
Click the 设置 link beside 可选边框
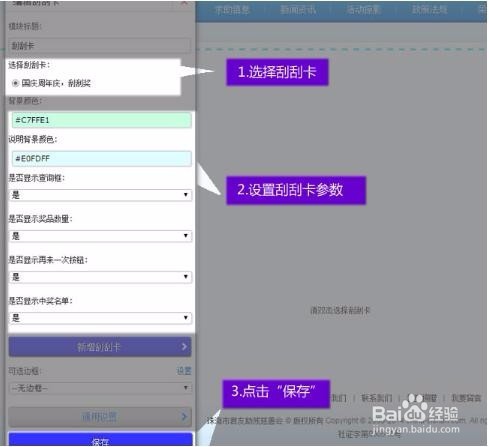coord(184,371)
